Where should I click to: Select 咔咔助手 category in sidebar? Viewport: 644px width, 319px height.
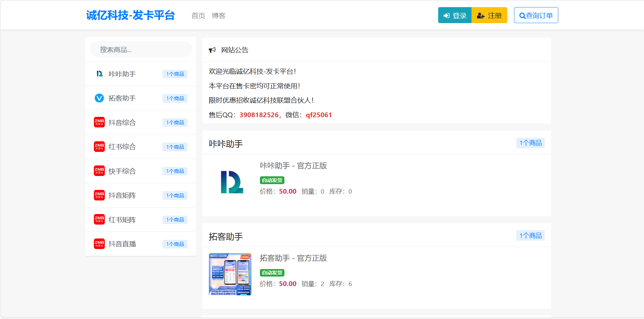pos(141,74)
